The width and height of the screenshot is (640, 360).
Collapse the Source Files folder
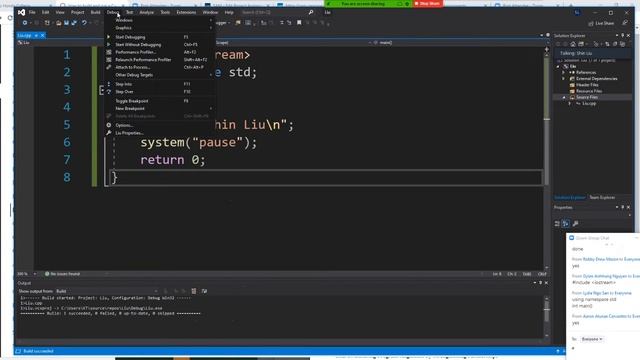click(564, 97)
